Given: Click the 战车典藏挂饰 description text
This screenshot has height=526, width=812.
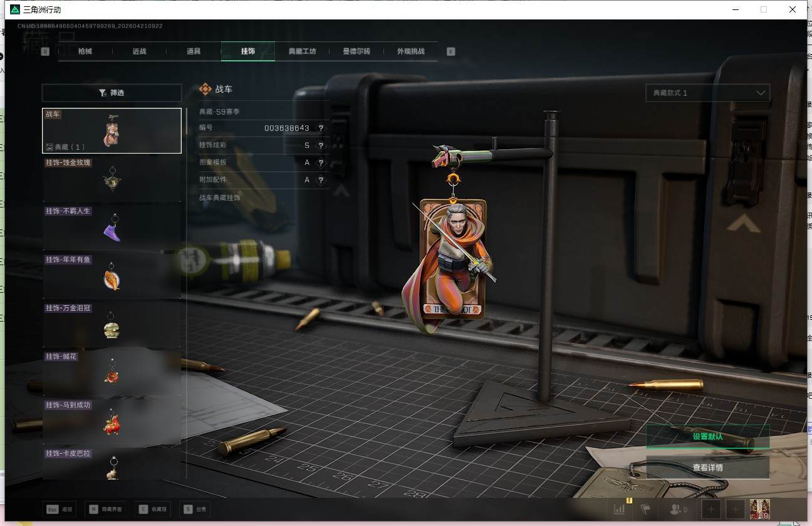Looking at the screenshot, I should [219, 197].
